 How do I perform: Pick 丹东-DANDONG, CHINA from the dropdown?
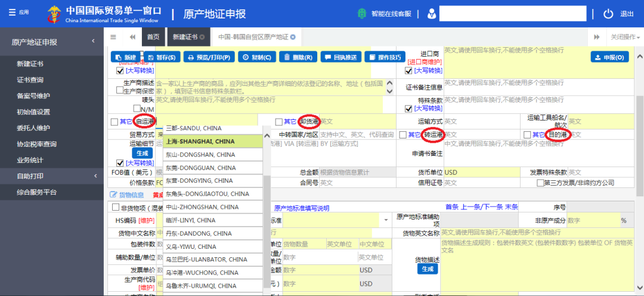[213, 233]
